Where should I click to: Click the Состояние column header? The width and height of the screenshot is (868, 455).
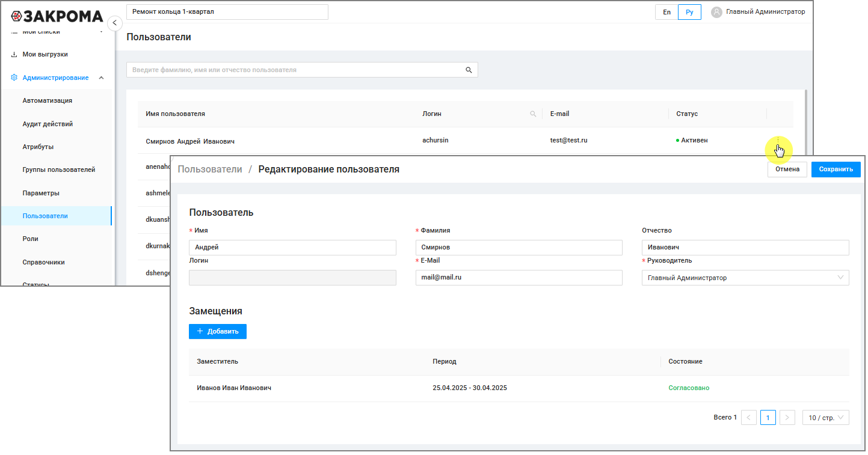(685, 362)
